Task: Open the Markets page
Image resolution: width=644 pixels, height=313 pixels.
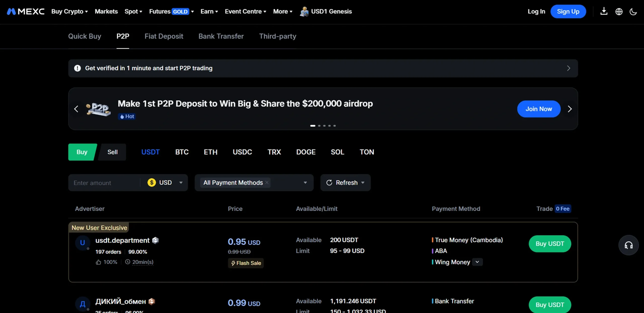Action: pyautogui.click(x=106, y=12)
